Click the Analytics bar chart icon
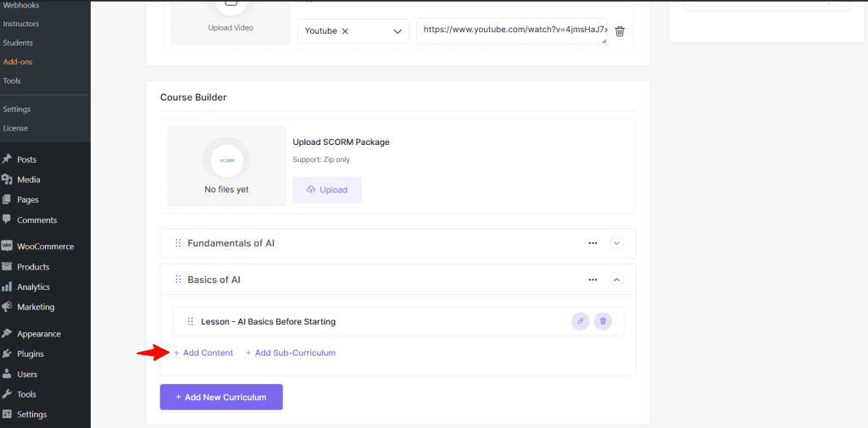868x428 pixels. [7, 286]
